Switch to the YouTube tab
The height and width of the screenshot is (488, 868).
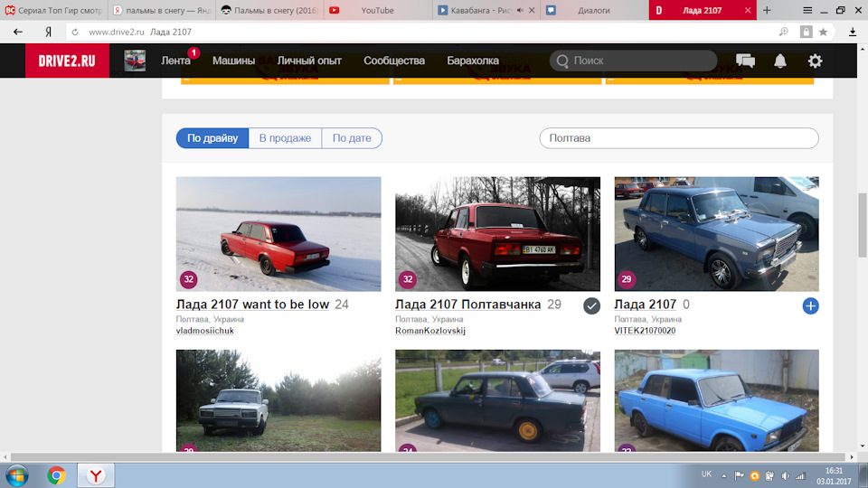click(378, 10)
